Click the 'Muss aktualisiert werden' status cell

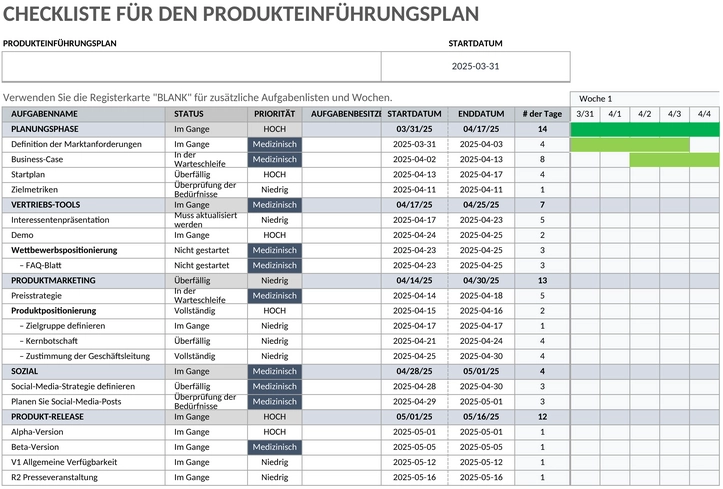pos(206,220)
